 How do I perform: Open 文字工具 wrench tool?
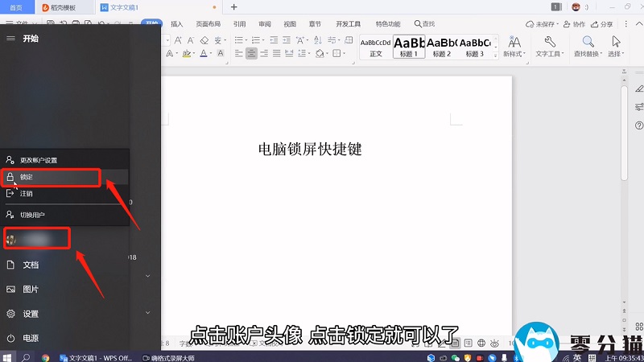coord(551,42)
